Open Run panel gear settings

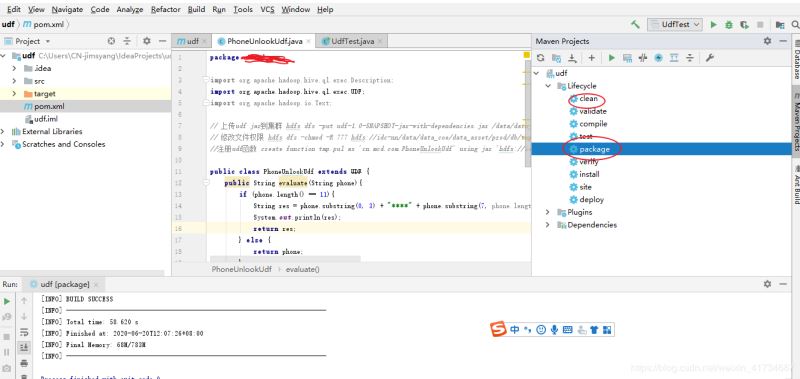[x=767, y=284]
